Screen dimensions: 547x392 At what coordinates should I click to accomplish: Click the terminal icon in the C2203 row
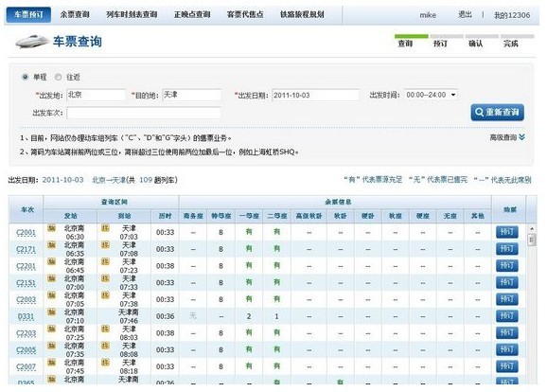(x=105, y=329)
